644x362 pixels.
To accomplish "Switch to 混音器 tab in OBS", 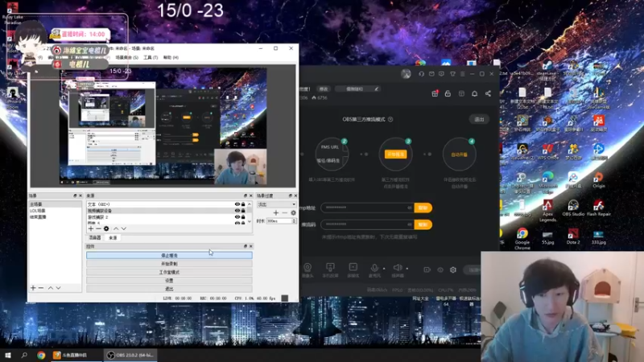I will [x=95, y=237].
